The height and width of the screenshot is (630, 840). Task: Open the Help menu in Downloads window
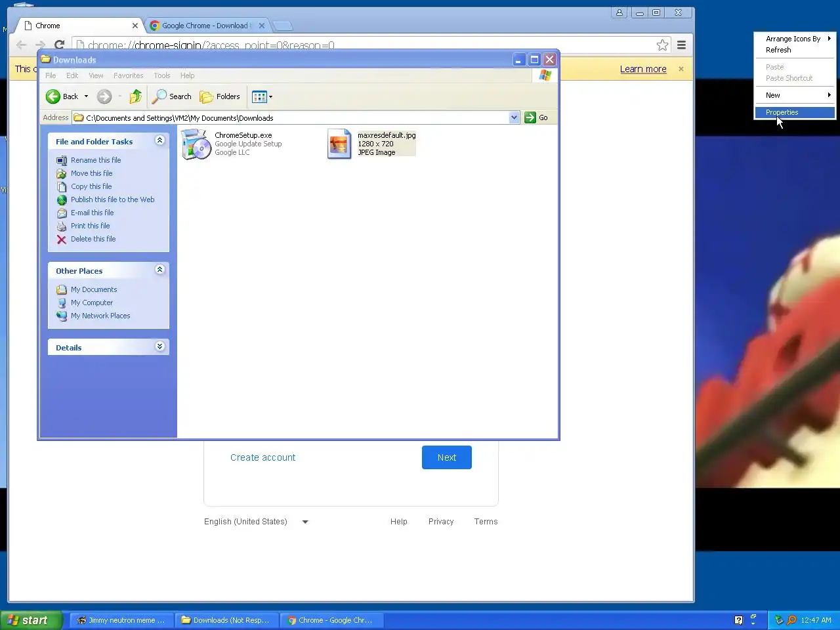(187, 75)
